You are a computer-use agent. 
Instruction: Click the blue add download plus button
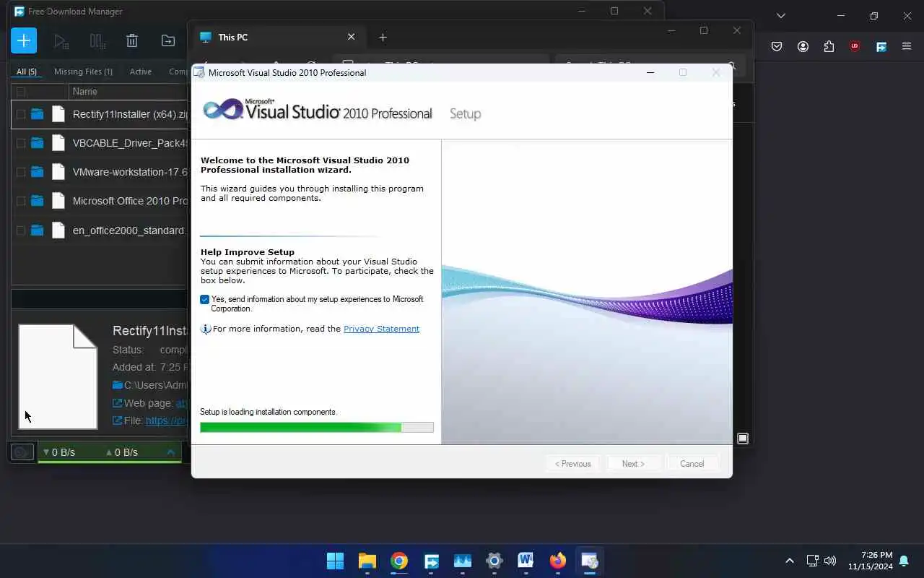pyautogui.click(x=24, y=40)
